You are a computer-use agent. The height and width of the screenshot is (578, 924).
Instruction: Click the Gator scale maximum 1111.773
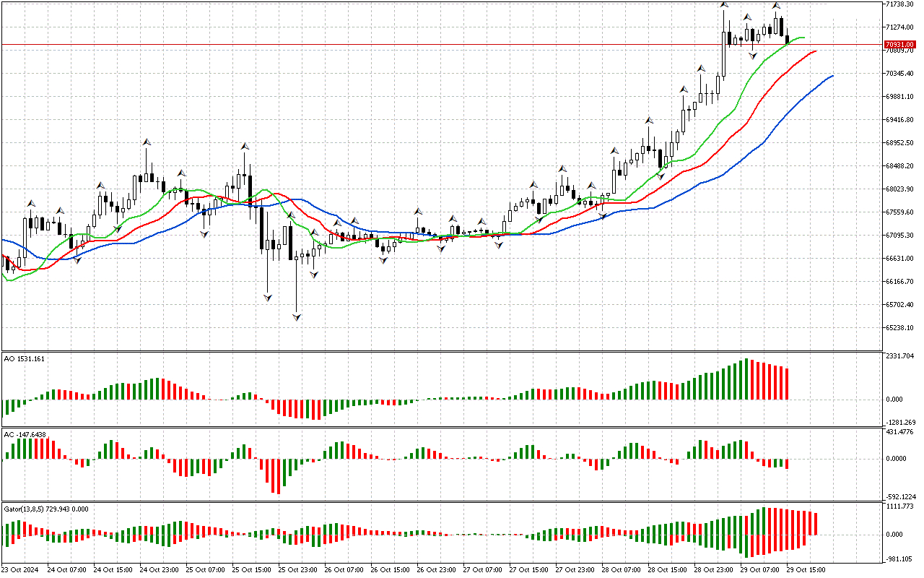(x=901, y=507)
